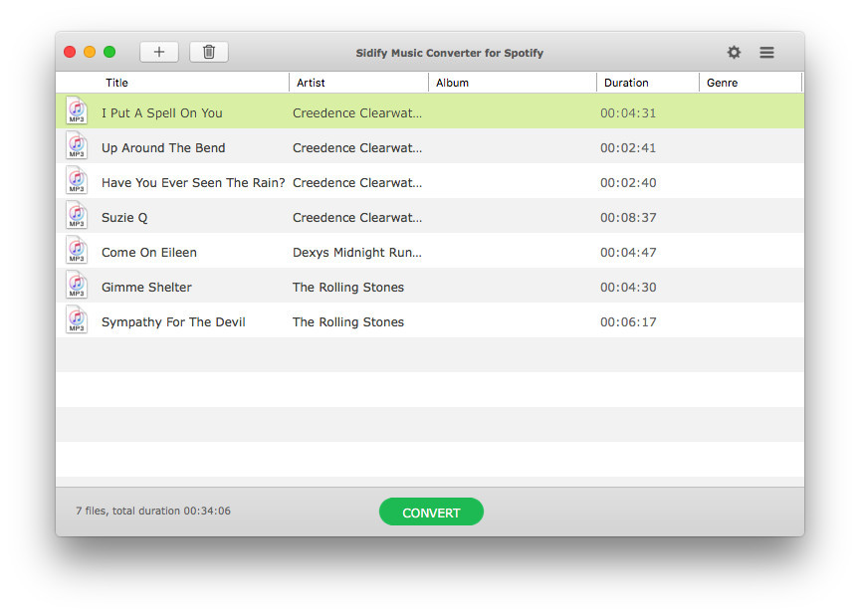Click the green zoom window button
Image resolution: width=860 pixels, height=616 pixels.
click(x=109, y=52)
